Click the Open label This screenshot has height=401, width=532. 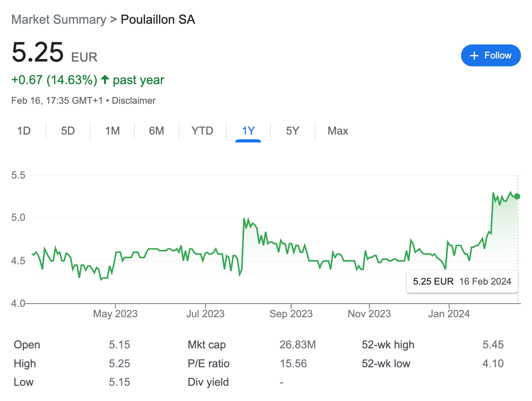coord(27,345)
